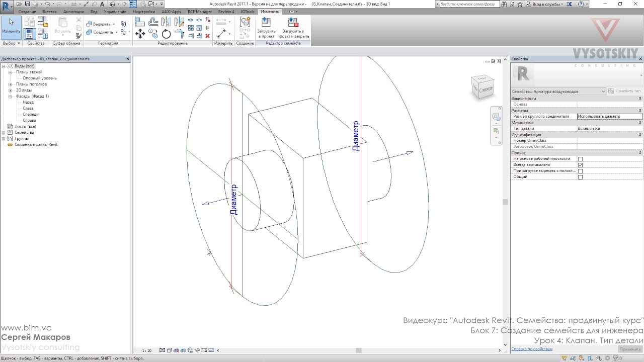Select the Изменить (Modify) arrow tool
The height and width of the screenshot is (362, 644).
[11, 27]
